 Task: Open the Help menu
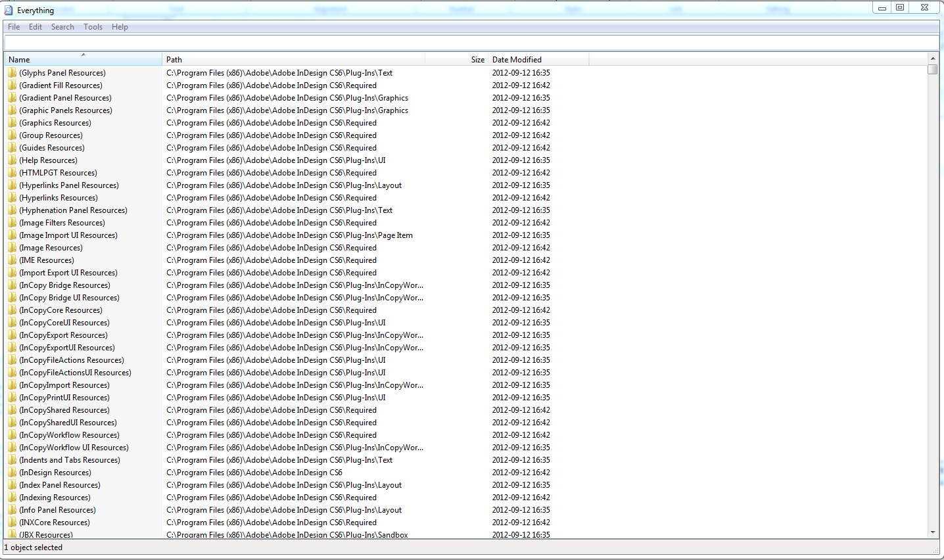[x=120, y=27]
